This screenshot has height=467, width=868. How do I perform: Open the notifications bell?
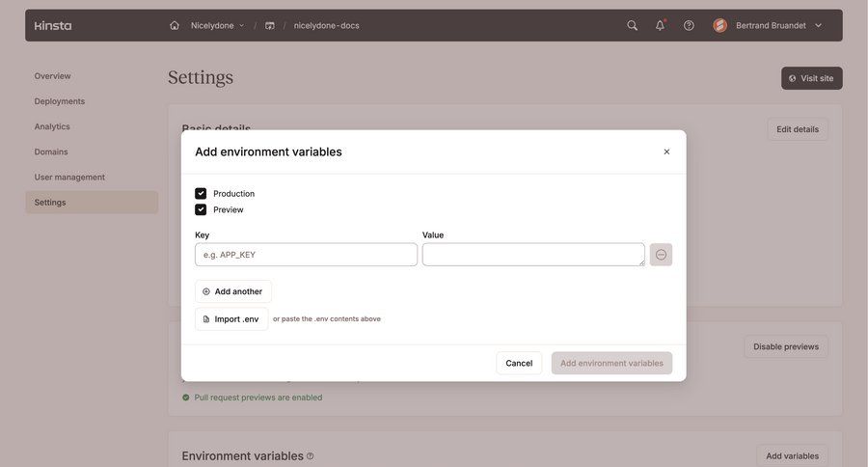(x=660, y=25)
